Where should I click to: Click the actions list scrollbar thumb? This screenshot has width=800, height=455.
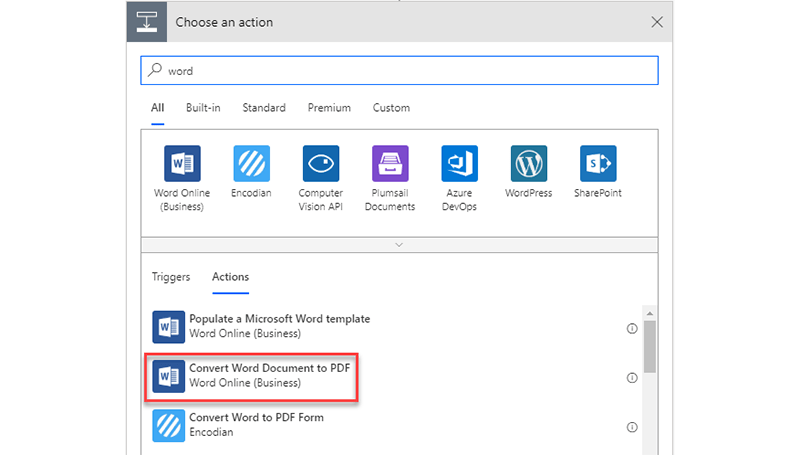pyautogui.click(x=649, y=347)
